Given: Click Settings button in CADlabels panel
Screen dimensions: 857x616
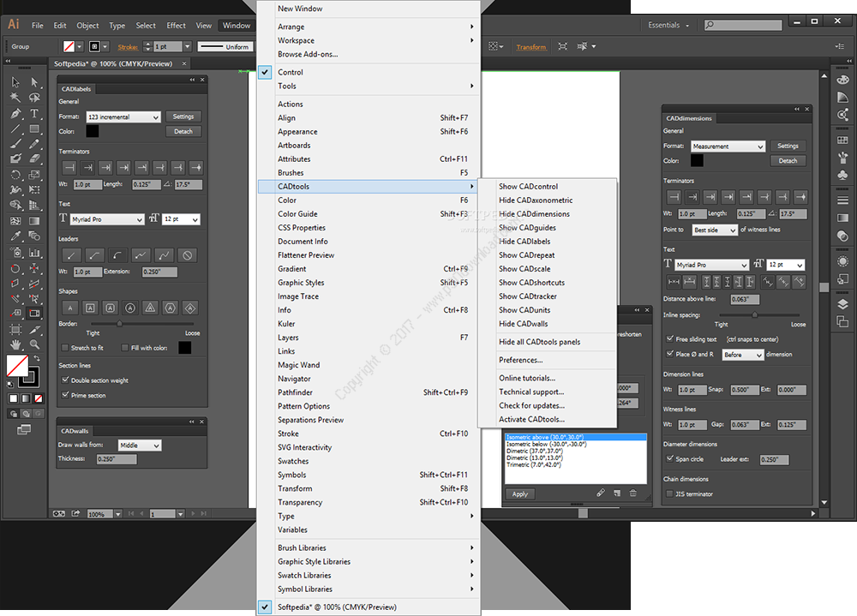Looking at the screenshot, I should pyautogui.click(x=183, y=117).
